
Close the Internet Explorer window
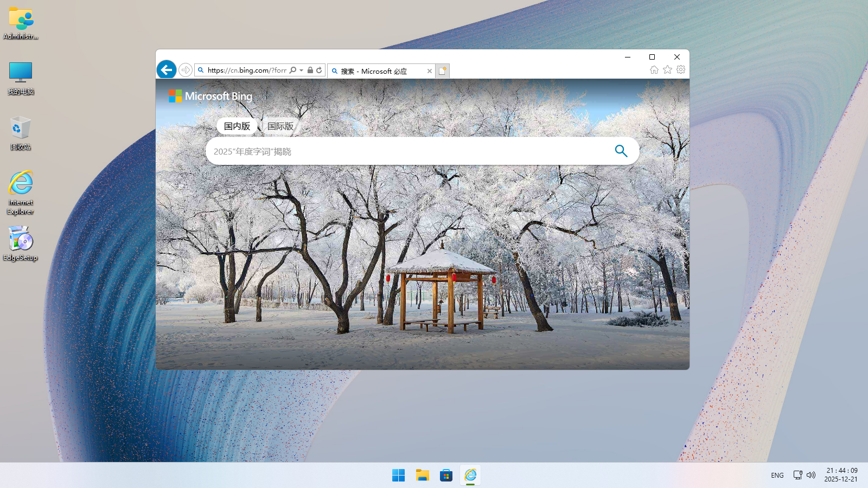point(677,57)
